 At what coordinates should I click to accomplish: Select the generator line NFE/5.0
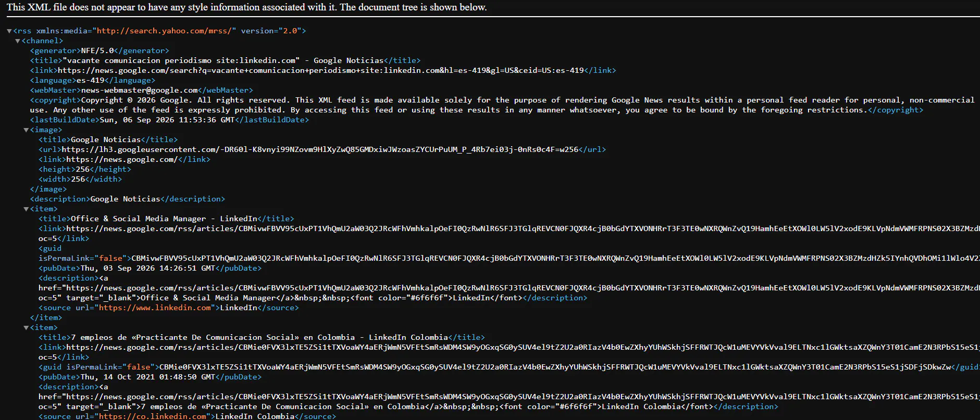click(100, 51)
